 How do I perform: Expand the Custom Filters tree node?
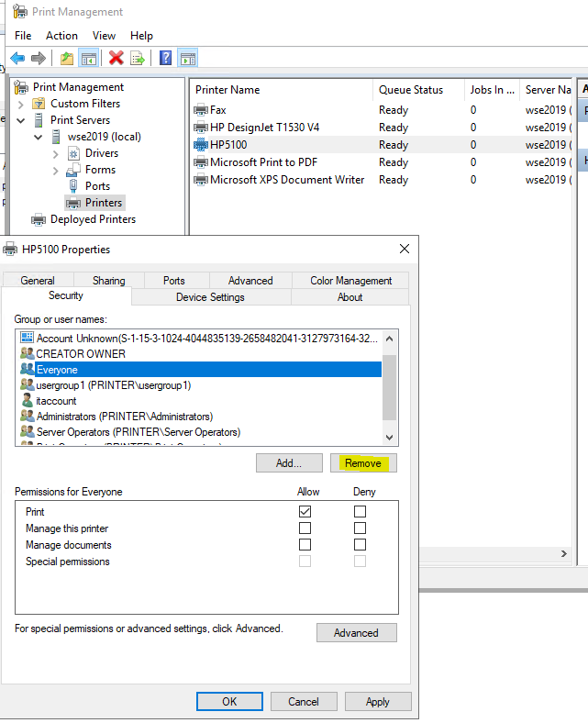pos(21,105)
